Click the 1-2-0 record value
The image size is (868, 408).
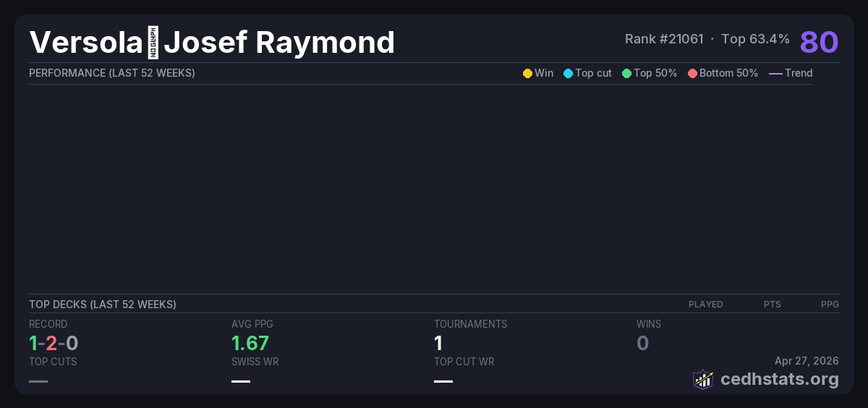54,343
